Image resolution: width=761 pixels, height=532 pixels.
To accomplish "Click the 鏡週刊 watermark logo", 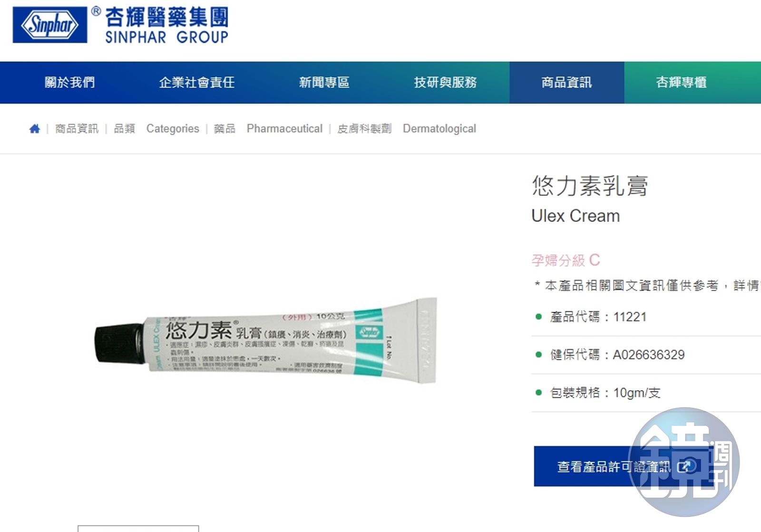I will click(684, 462).
